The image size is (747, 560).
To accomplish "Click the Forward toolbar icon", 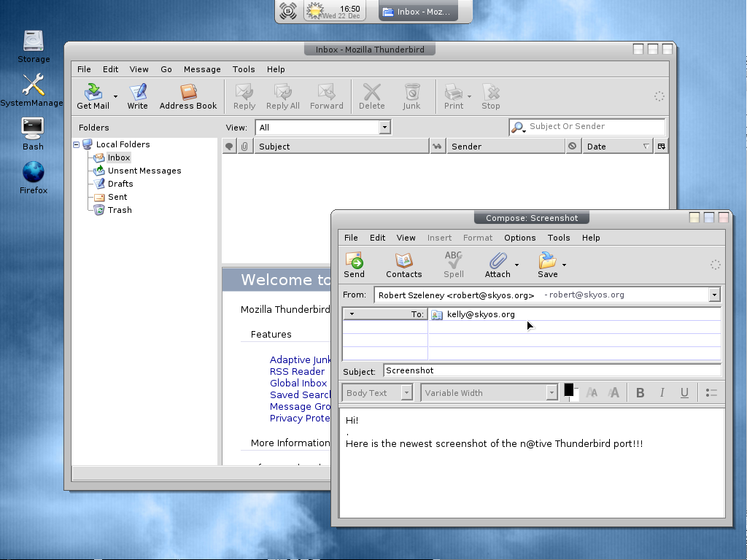I will [326, 96].
